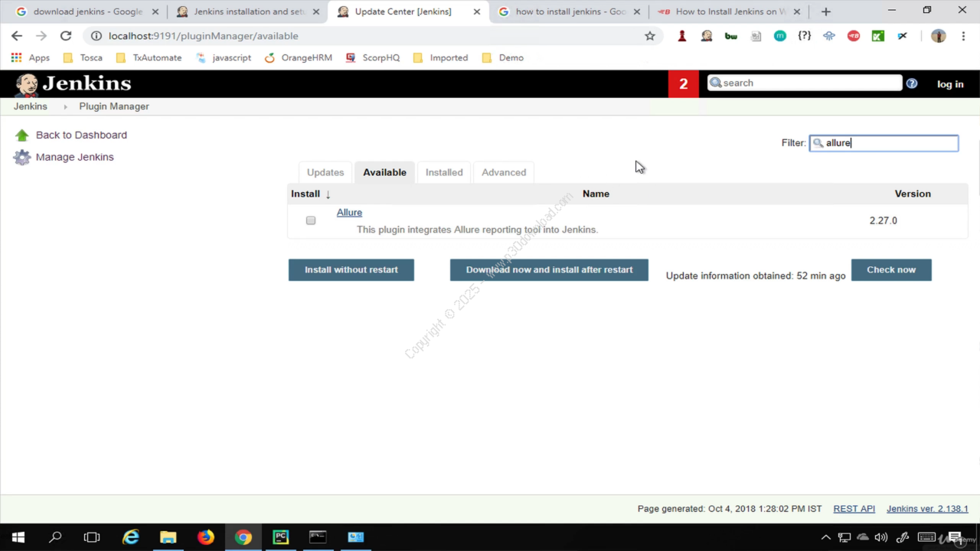The width and height of the screenshot is (980, 551).
Task: Open the TxAutomate bookmark folder
Action: pyautogui.click(x=149, y=57)
